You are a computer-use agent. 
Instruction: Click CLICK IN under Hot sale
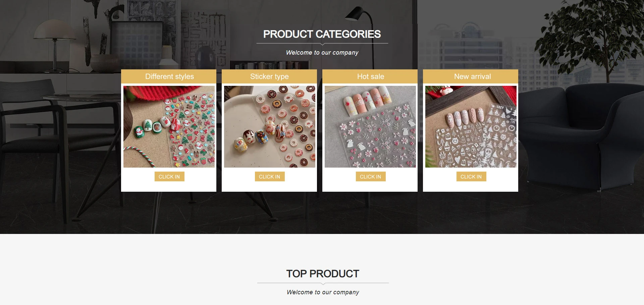point(371,177)
